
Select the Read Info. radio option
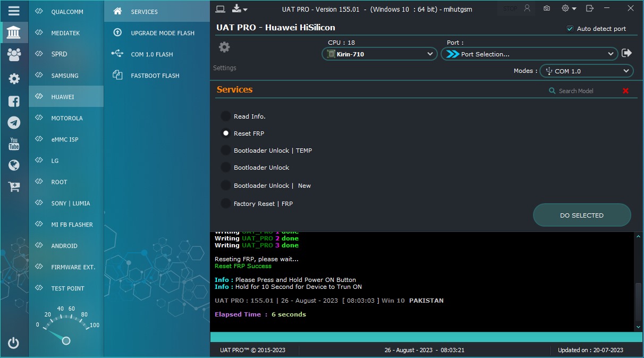click(226, 116)
